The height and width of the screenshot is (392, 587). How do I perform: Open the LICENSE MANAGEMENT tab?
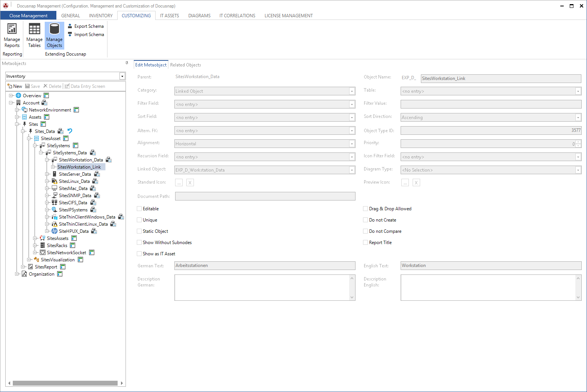[x=289, y=16]
